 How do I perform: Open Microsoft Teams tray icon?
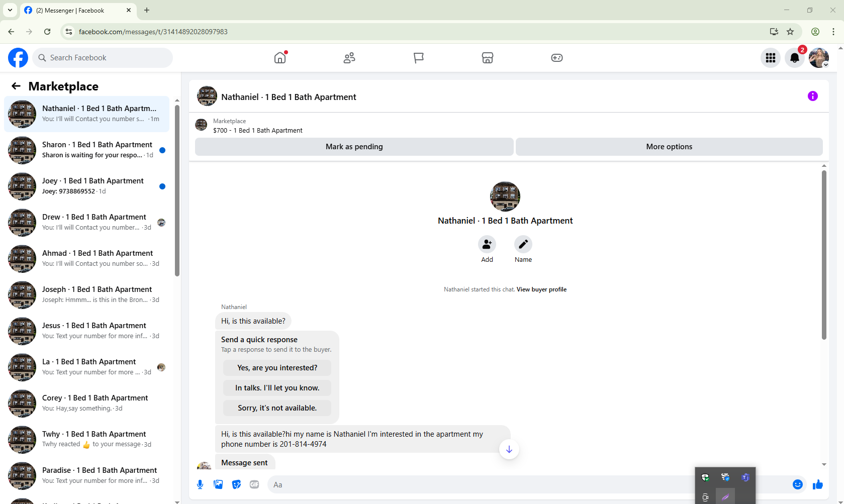745,477
